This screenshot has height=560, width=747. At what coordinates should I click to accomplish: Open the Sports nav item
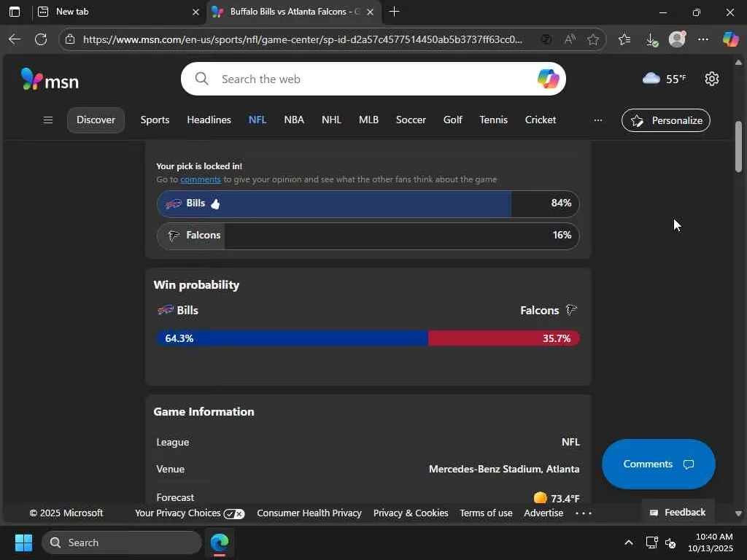(x=155, y=120)
